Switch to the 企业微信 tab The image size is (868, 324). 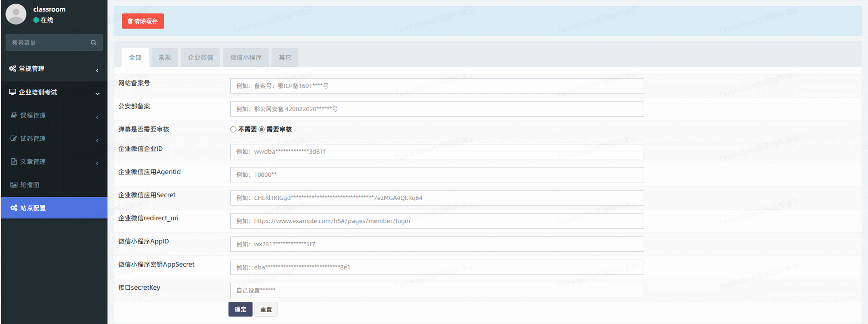point(200,58)
